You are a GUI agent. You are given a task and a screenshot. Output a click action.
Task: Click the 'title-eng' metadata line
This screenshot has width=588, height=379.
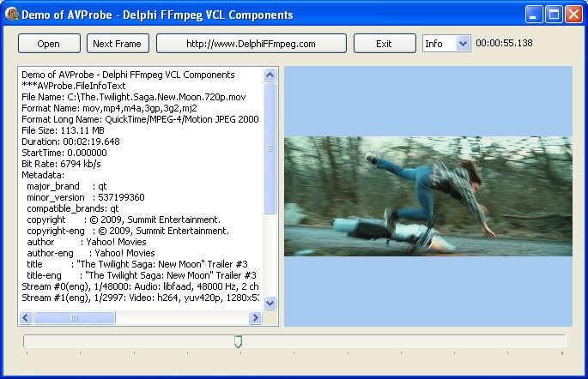[142, 275]
